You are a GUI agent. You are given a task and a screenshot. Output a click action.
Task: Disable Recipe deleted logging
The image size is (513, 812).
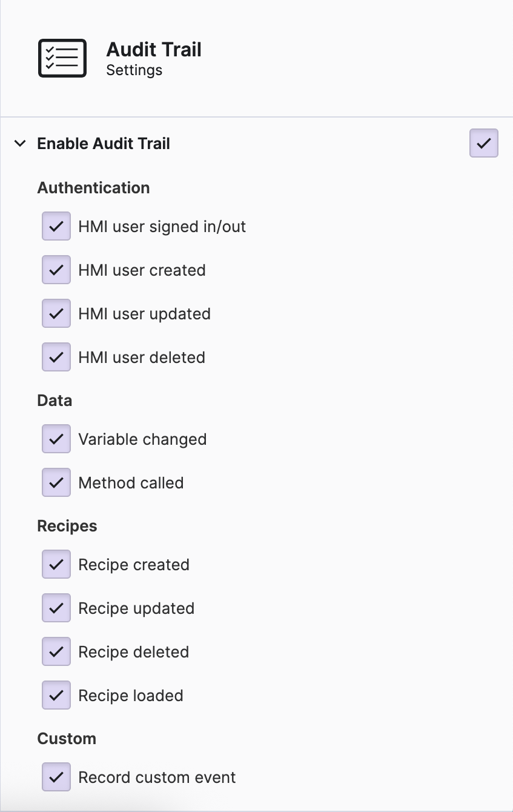tap(56, 652)
